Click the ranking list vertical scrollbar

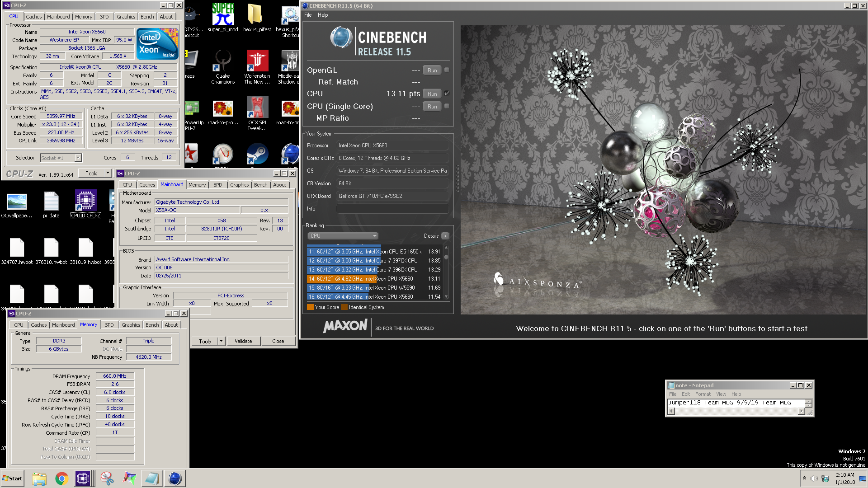[446, 272]
